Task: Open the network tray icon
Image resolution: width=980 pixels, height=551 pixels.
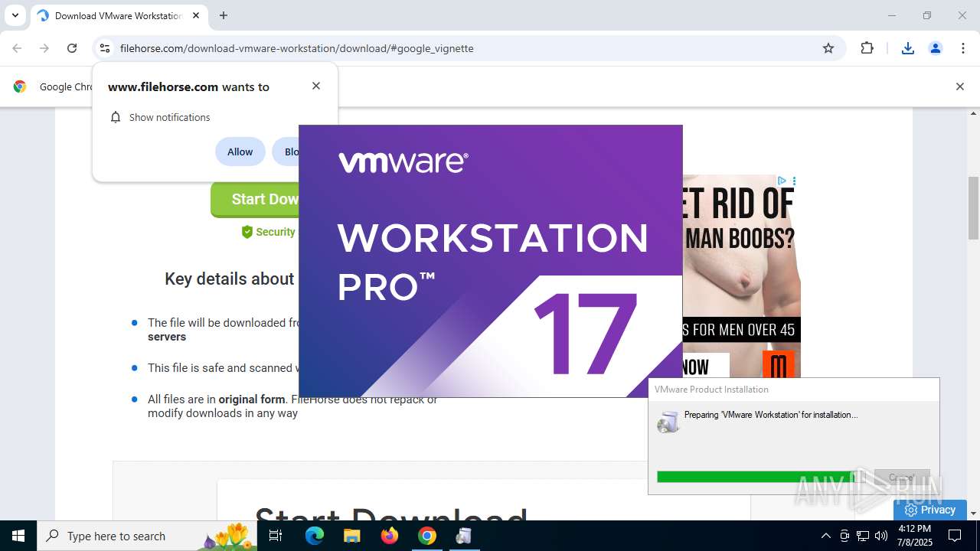Action: 863,536
